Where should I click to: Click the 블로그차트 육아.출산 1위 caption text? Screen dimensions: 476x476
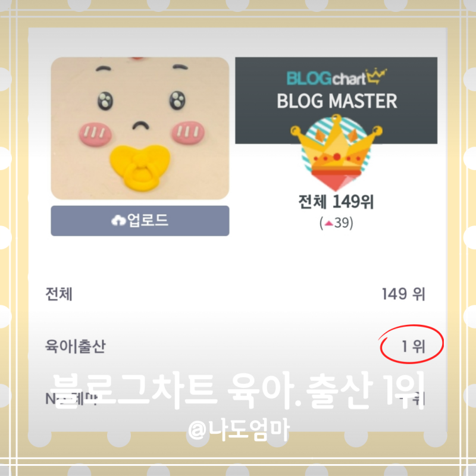tap(237, 390)
